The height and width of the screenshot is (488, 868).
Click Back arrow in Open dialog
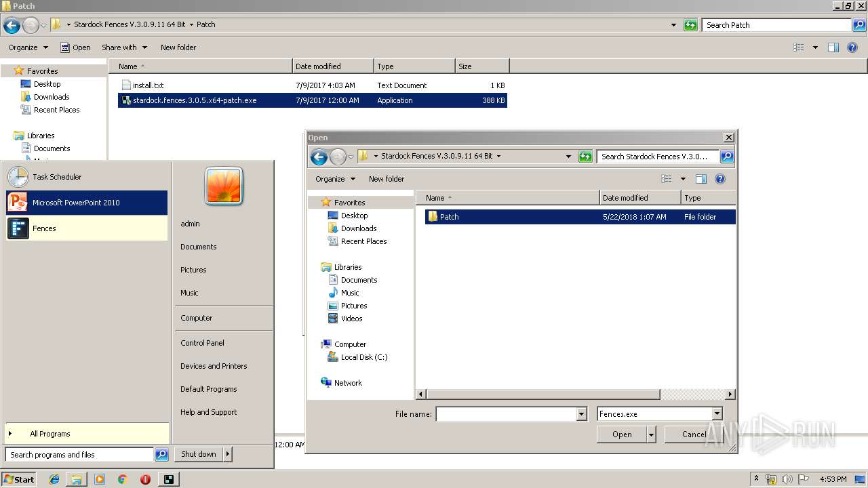pyautogui.click(x=319, y=157)
